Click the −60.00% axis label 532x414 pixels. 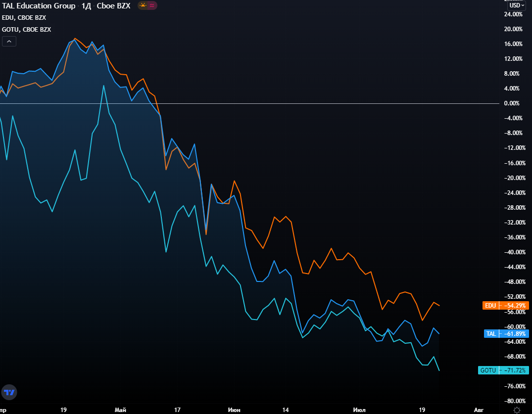[x=514, y=327]
